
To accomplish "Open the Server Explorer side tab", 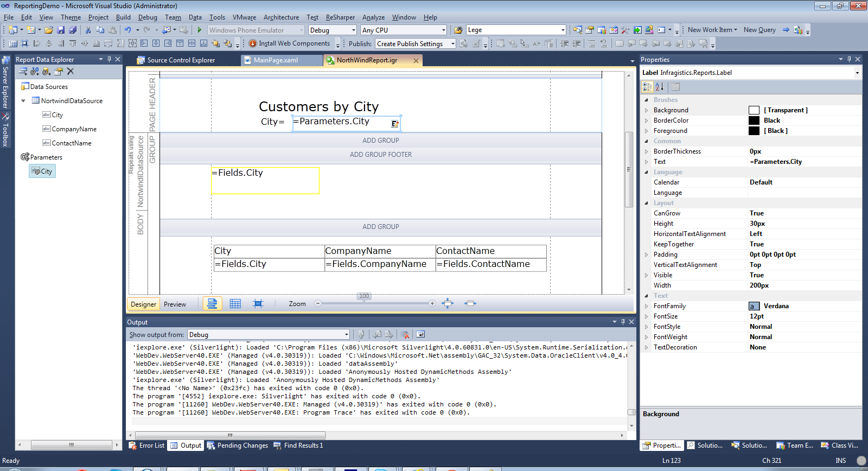I will point(5,82).
